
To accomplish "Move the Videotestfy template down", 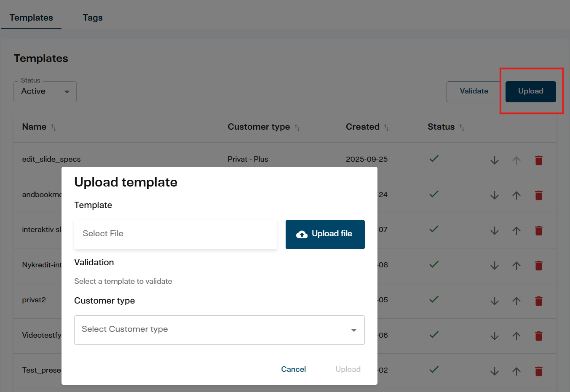I will (x=495, y=336).
